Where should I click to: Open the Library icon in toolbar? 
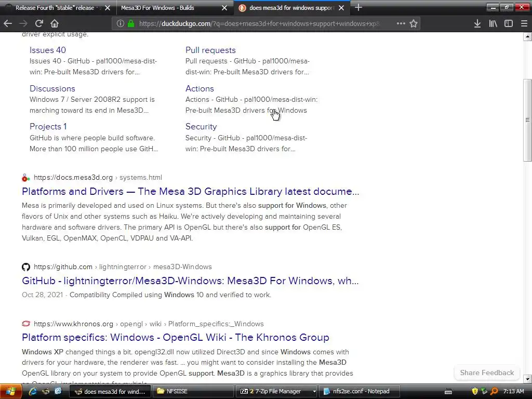(x=493, y=23)
